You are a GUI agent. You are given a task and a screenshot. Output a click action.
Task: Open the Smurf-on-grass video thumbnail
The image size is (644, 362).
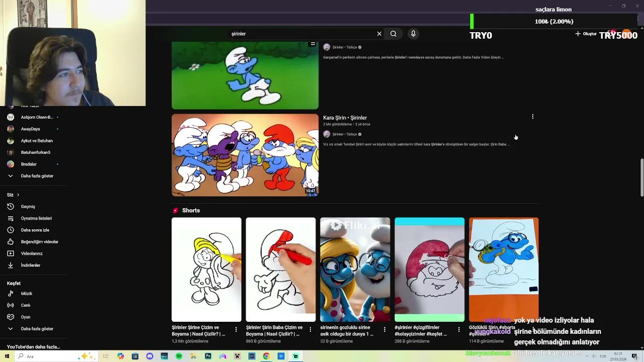(x=245, y=75)
